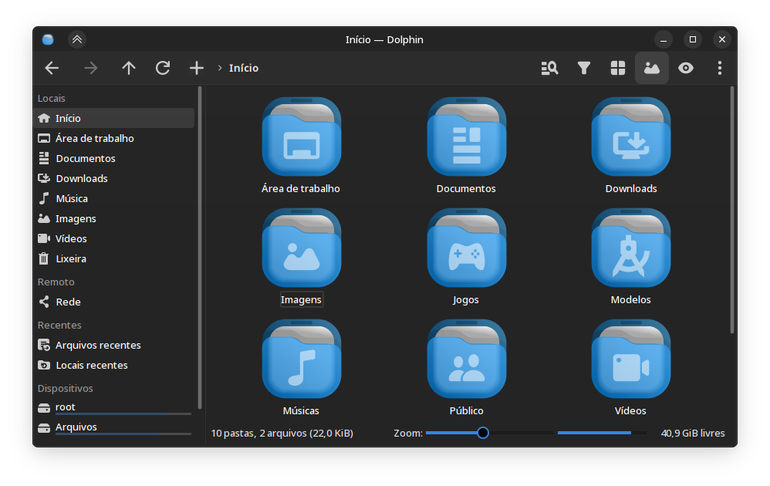This screenshot has width=770, height=486.
Task: Open the three-dot hamburger menu
Action: pyautogui.click(x=719, y=68)
